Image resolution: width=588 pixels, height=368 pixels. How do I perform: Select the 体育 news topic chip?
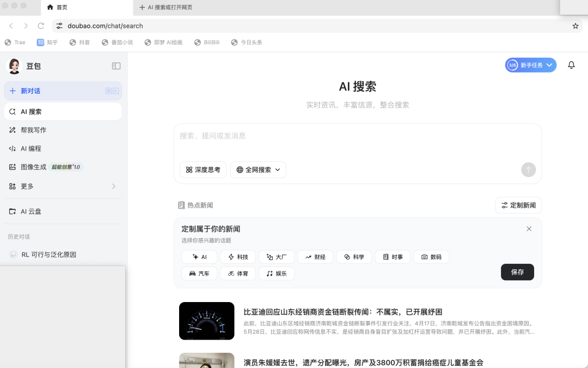(238, 273)
